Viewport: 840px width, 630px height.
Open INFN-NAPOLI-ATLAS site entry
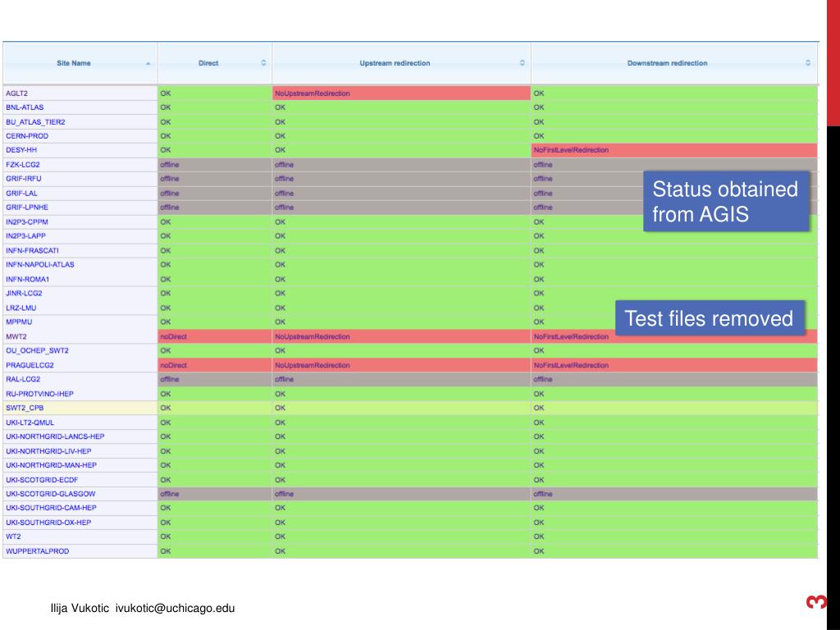(40, 265)
